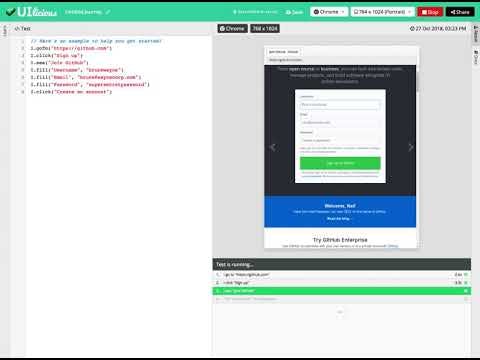Select highlighted green step 3 result row
Image resolution: width=480 pixels, height=360 pixels.
(342, 291)
